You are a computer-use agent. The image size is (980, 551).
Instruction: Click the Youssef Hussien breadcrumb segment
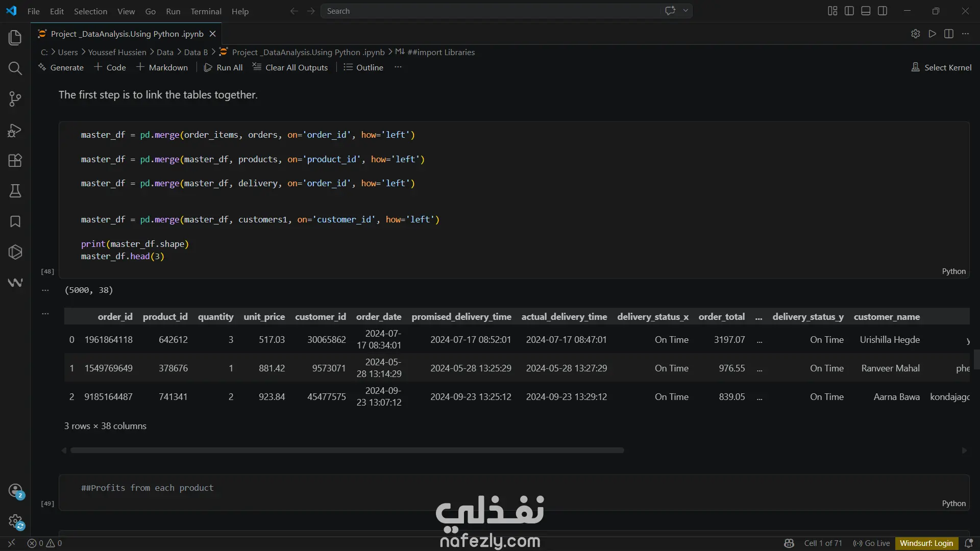(117, 52)
